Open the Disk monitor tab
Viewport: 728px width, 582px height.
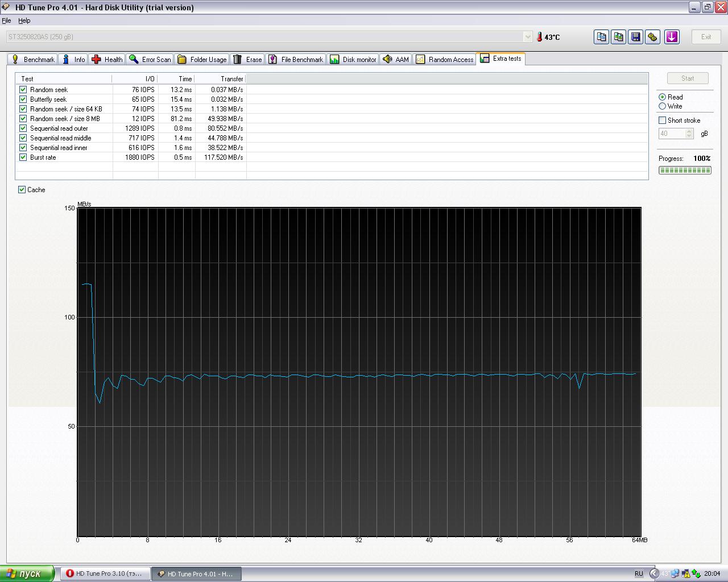(353, 60)
